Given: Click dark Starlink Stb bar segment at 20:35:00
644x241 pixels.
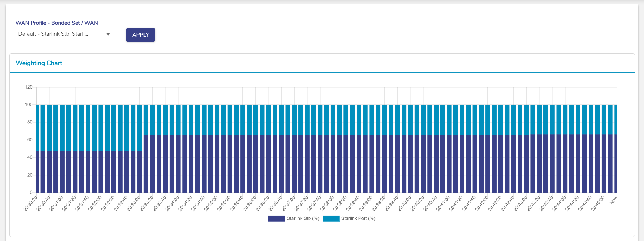Looking at the screenshot, I should click(217, 164).
